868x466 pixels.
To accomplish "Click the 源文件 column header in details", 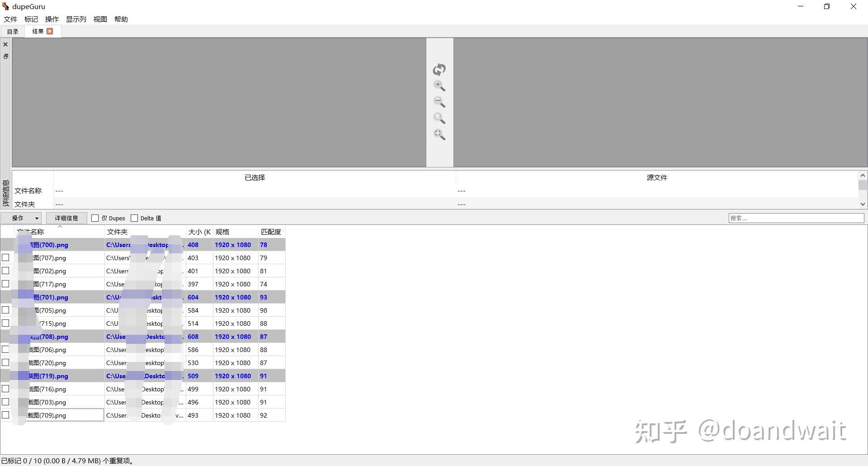I will coord(657,177).
